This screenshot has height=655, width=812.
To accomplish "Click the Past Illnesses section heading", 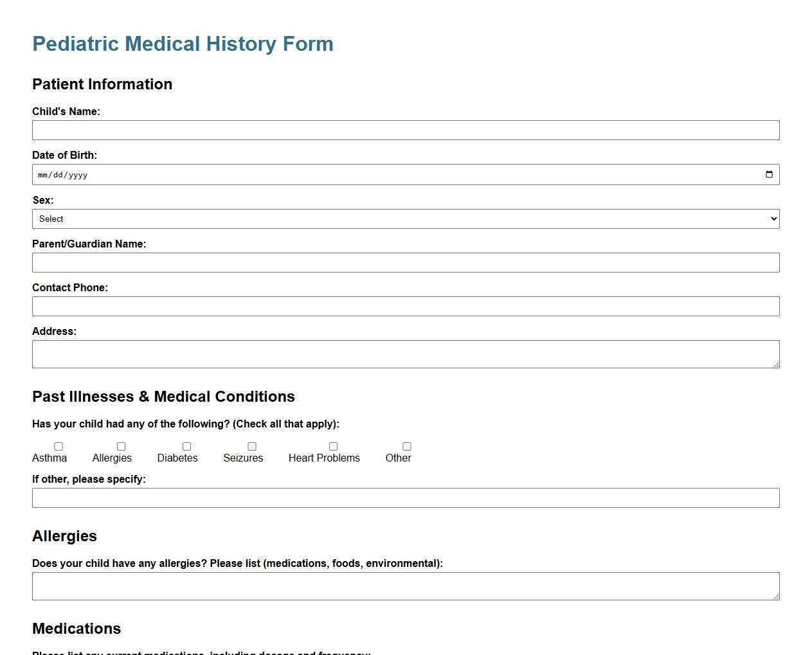I will tap(163, 397).
